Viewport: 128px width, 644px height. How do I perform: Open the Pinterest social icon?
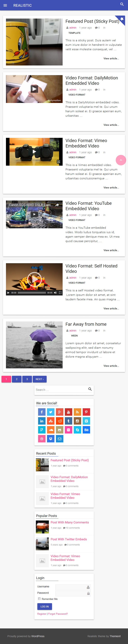[x=86, y=412]
